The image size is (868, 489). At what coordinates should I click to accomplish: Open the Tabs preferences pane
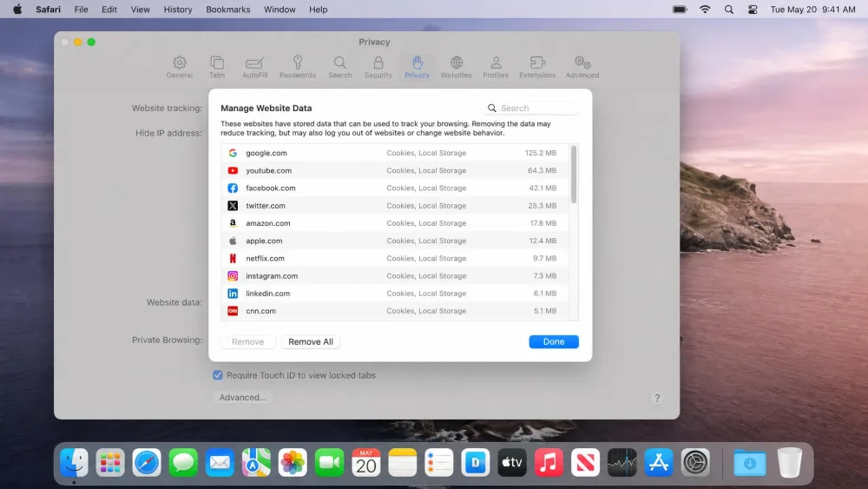(217, 67)
